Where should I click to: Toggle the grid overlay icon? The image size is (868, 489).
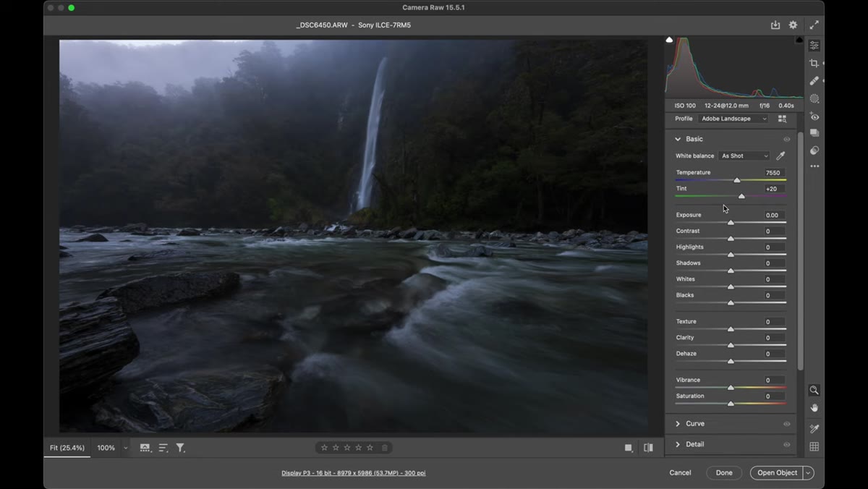coord(814,447)
